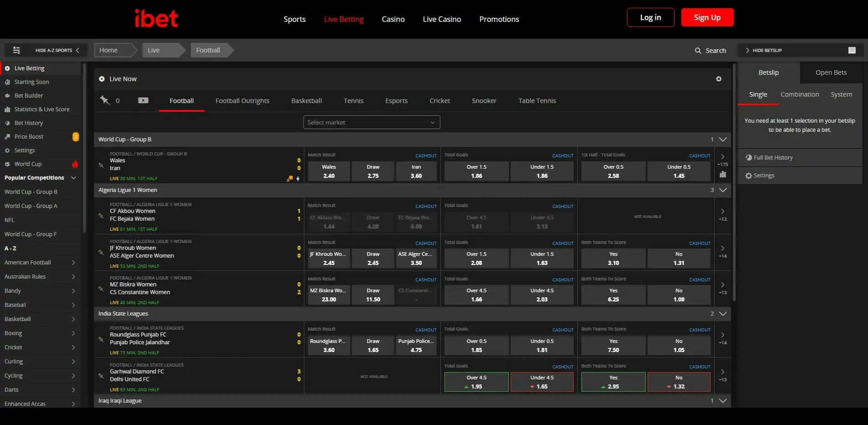Screen dimensions: 868x425
Task: Hide the betslip panel
Action: coord(764,50)
